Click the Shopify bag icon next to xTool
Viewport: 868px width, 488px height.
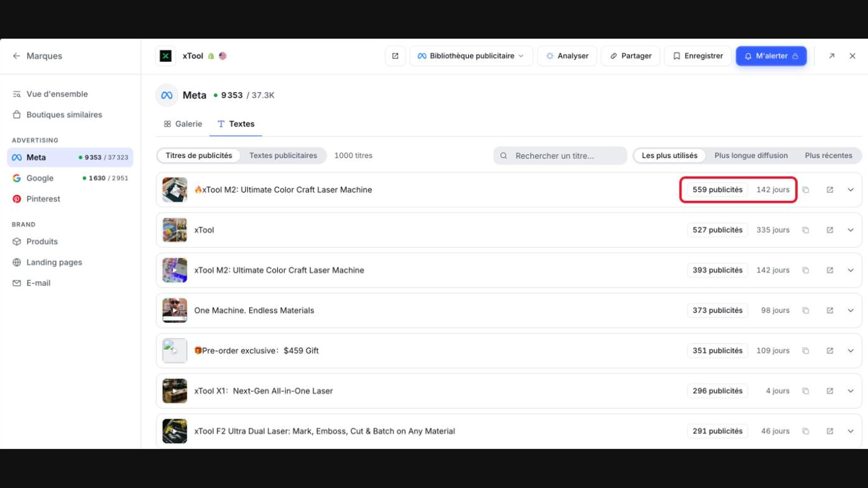[211, 56]
